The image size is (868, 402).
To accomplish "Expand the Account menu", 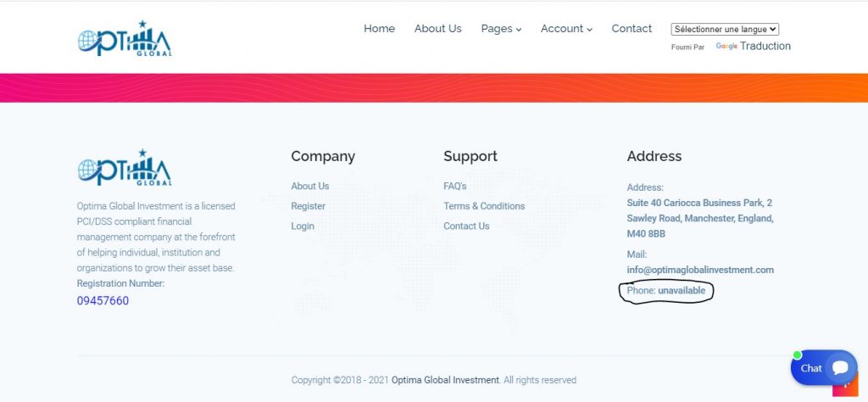I will [566, 29].
